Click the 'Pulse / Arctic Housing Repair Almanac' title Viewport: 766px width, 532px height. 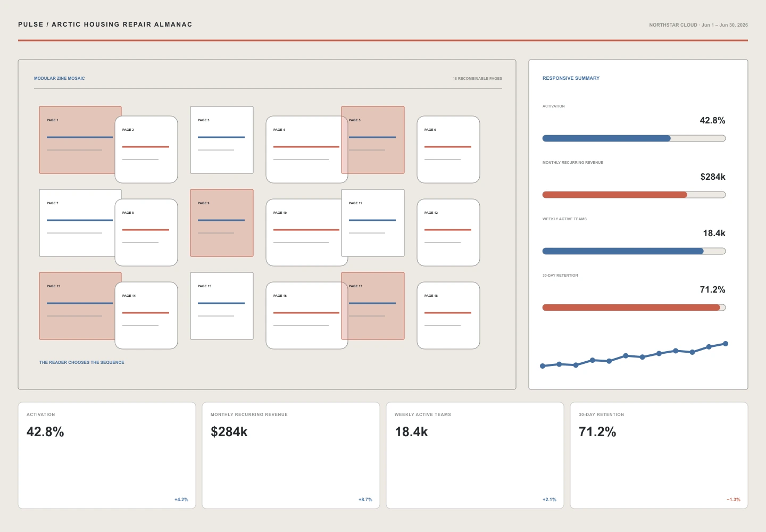point(105,24)
